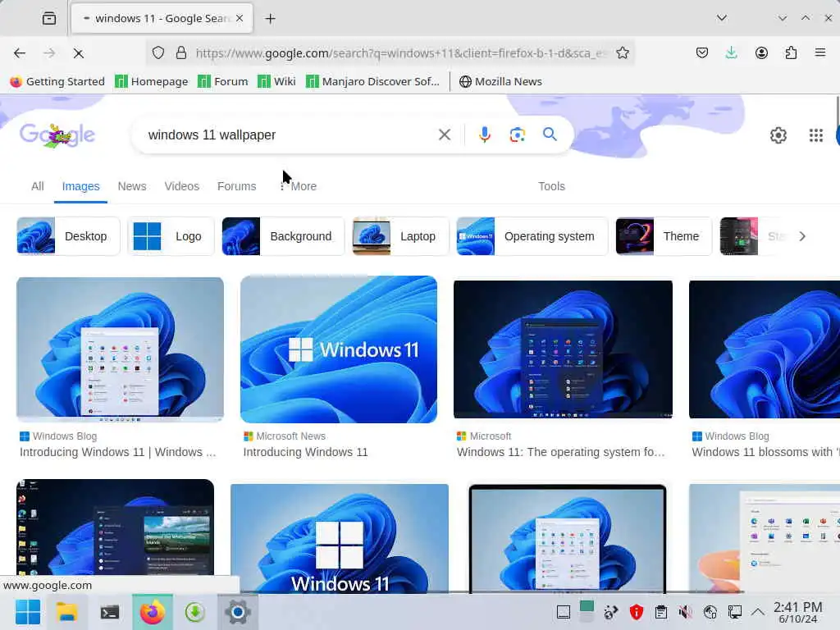This screenshot has height=630, width=840.
Task: Switch to the News tab
Action: tap(132, 186)
